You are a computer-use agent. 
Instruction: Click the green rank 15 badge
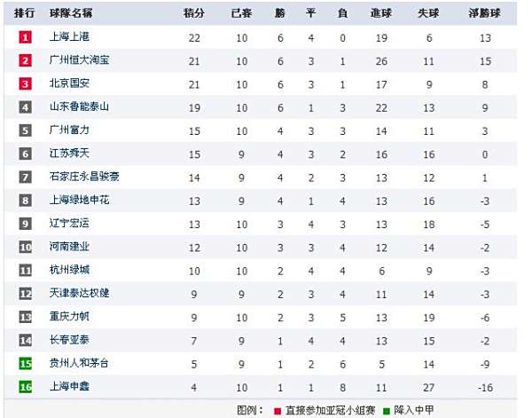point(25,364)
